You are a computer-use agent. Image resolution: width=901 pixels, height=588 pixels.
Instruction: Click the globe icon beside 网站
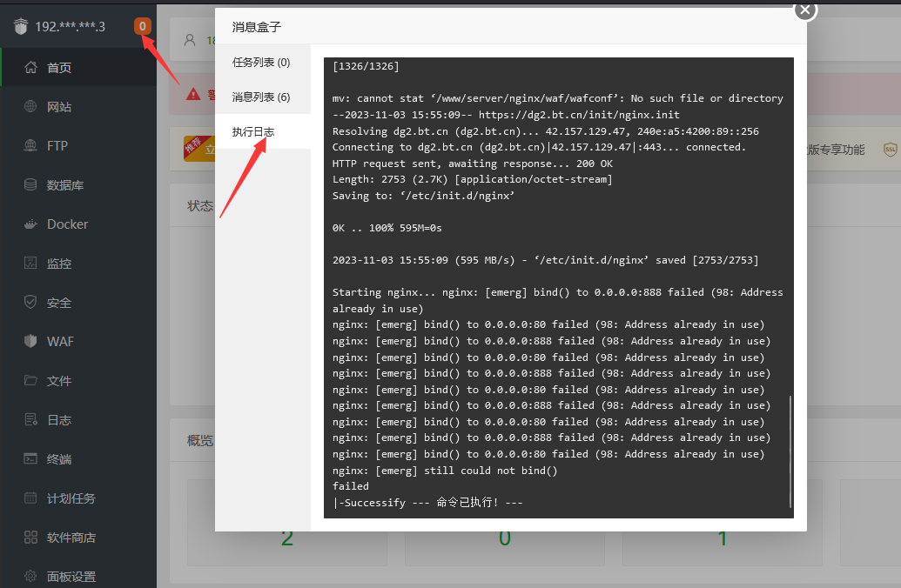point(31,106)
